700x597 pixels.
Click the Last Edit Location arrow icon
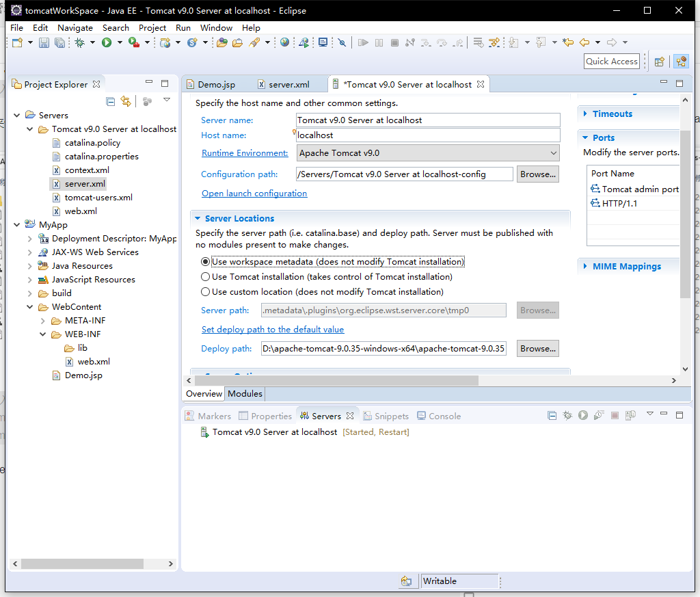click(568, 42)
